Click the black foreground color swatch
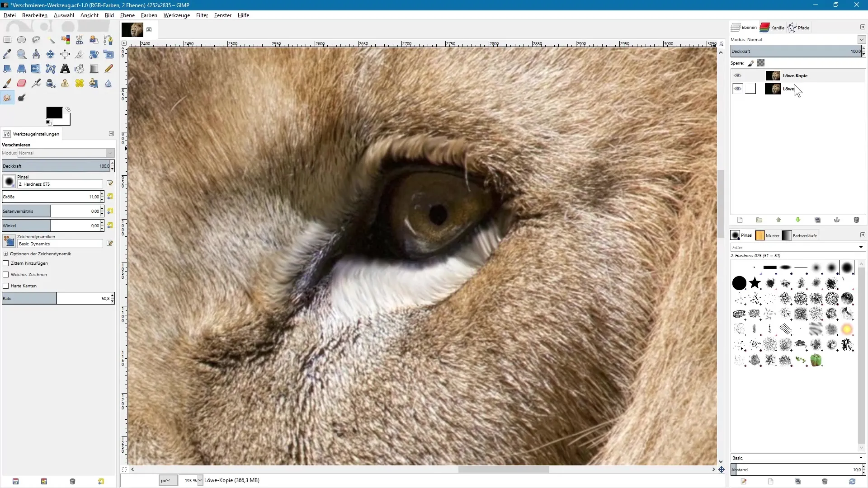Image resolution: width=868 pixels, height=488 pixels. pos(54,113)
